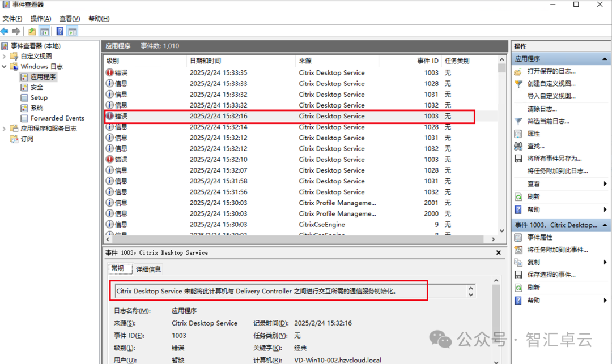Open the 查看(V) menu
The width and height of the screenshot is (612, 364).
pyautogui.click(x=70, y=18)
